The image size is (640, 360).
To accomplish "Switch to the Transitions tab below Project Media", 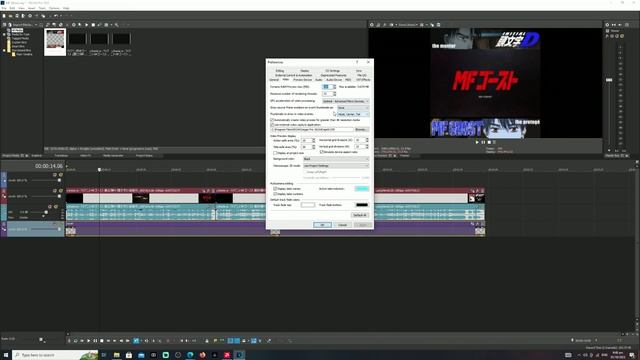I will (61, 156).
